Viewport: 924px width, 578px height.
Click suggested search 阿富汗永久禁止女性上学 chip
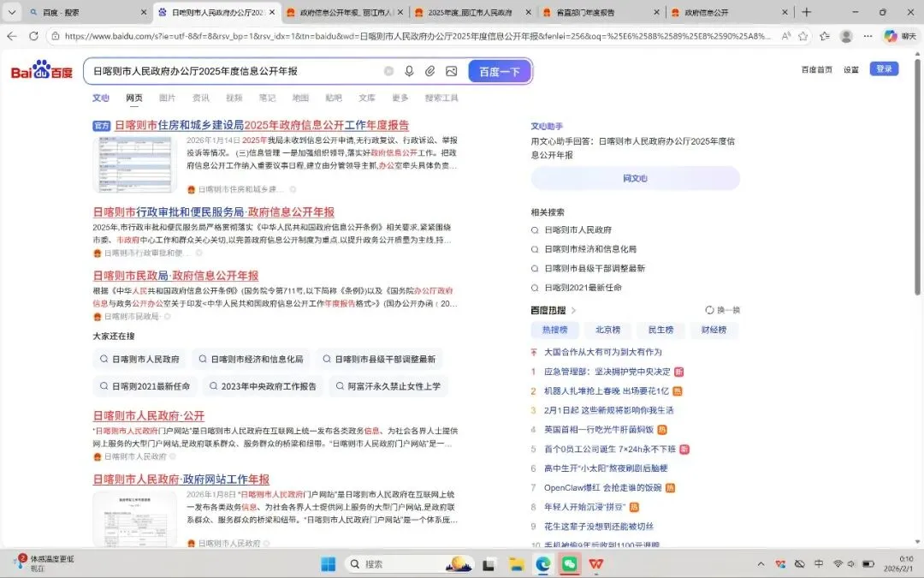(388, 386)
